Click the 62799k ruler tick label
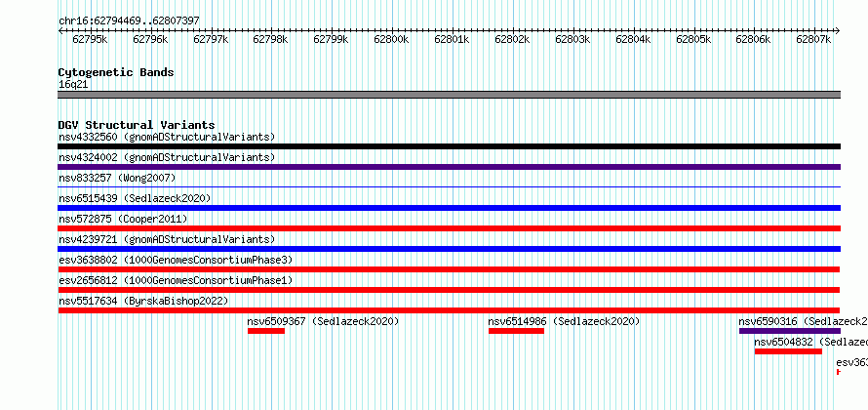868x410 pixels. click(x=331, y=39)
